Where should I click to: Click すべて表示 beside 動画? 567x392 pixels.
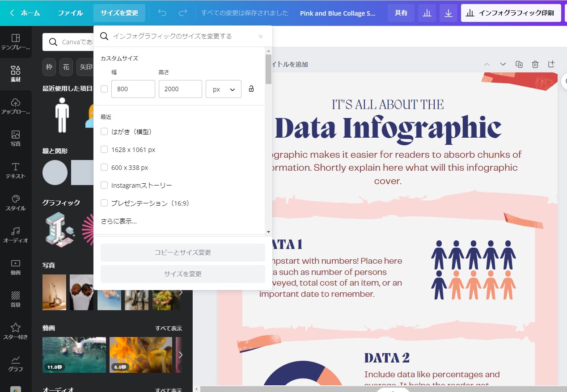tap(169, 329)
